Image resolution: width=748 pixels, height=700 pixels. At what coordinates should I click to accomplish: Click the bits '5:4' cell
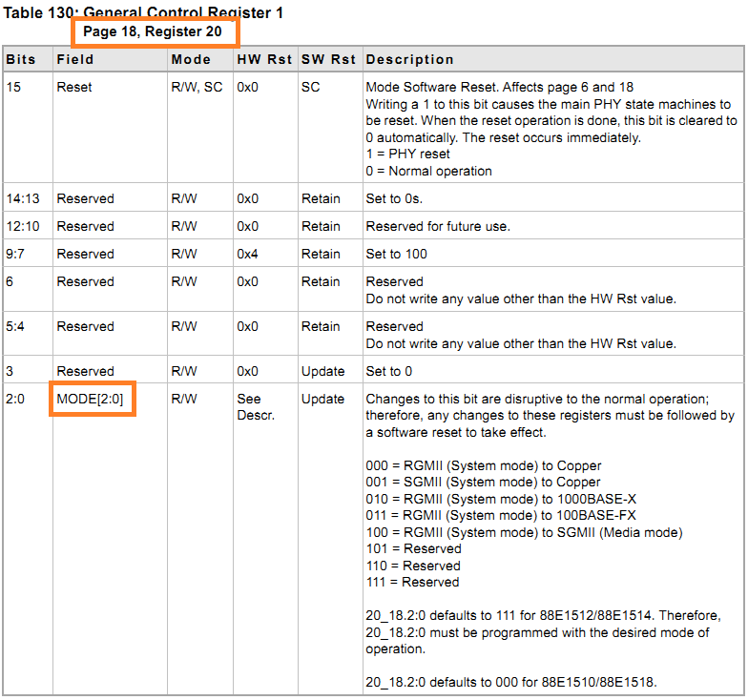click(x=15, y=326)
